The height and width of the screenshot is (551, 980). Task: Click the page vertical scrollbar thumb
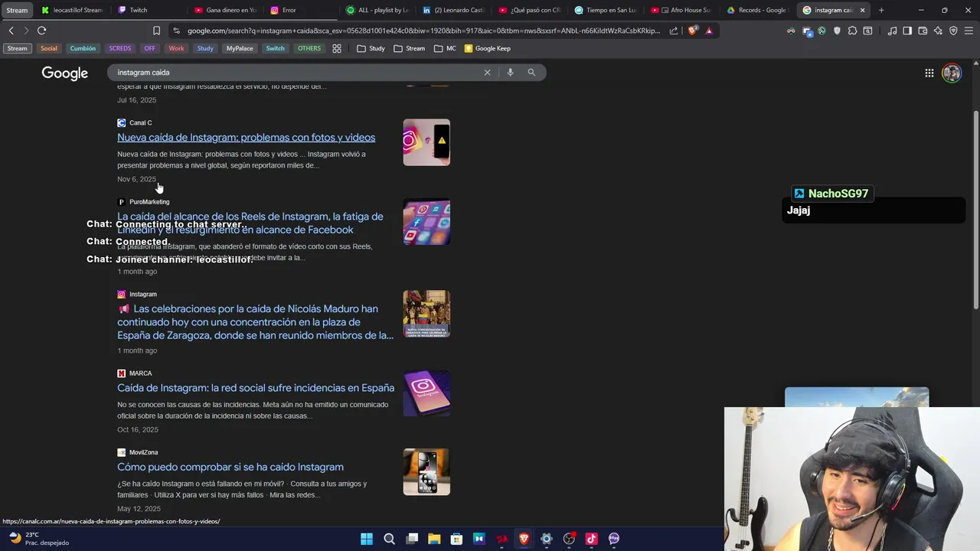pos(975,210)
